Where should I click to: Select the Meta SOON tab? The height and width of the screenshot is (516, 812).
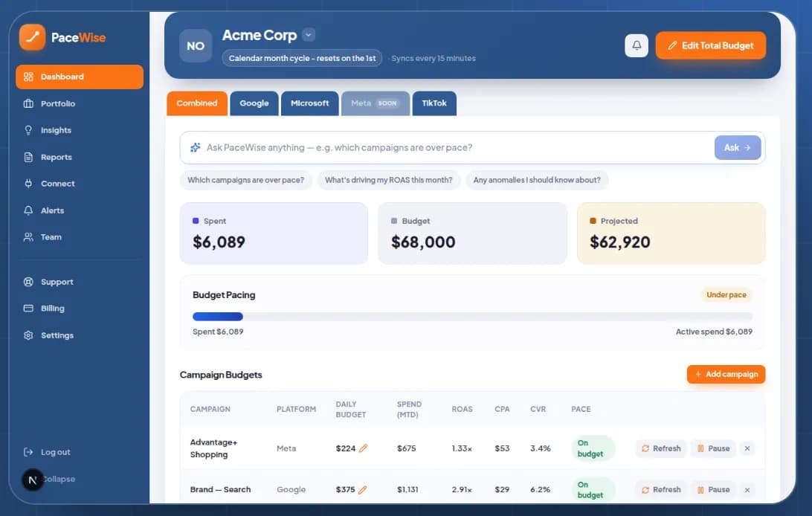(x=376, y=103)
